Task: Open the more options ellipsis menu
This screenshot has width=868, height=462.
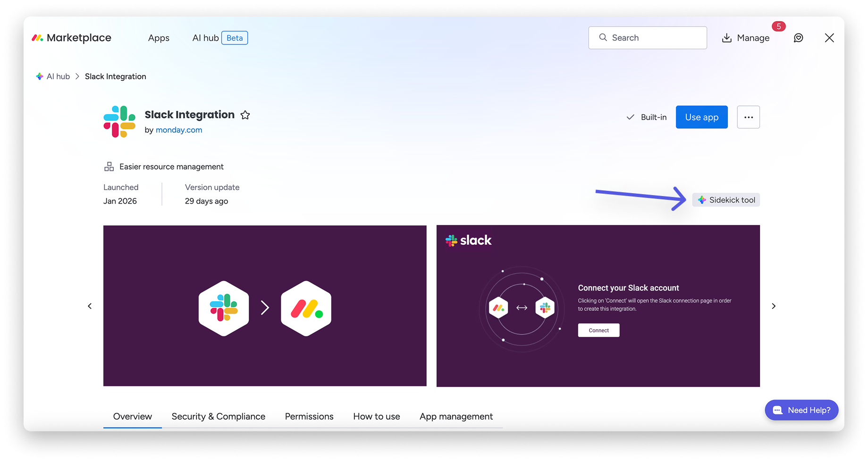Action: (749, 117)
